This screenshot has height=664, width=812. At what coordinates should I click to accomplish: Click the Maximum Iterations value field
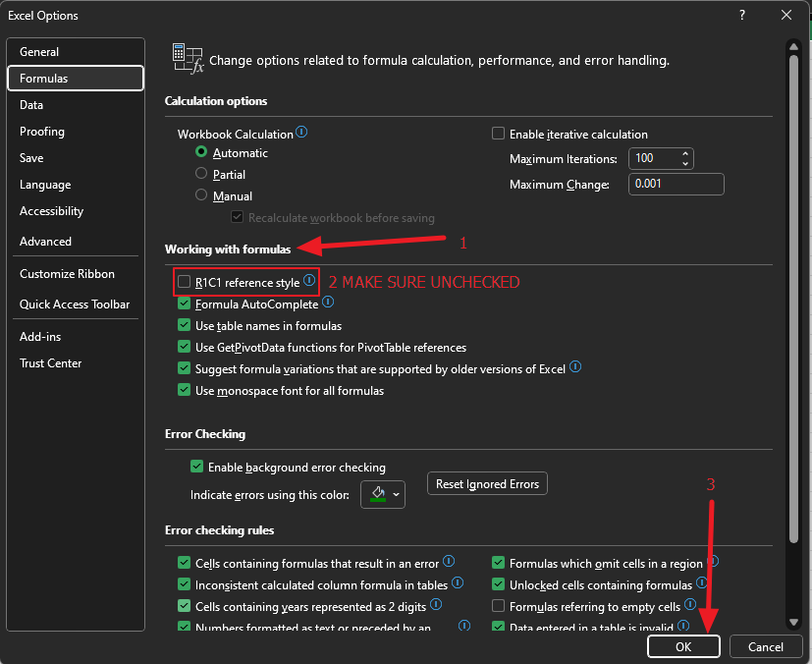pos(654,158)
